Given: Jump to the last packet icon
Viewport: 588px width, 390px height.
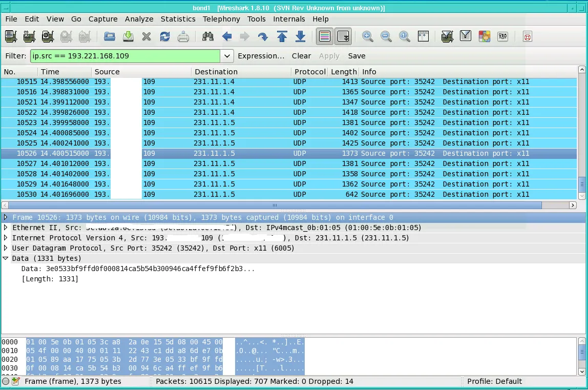Looking at the screenshot, I should coord(300,36).
